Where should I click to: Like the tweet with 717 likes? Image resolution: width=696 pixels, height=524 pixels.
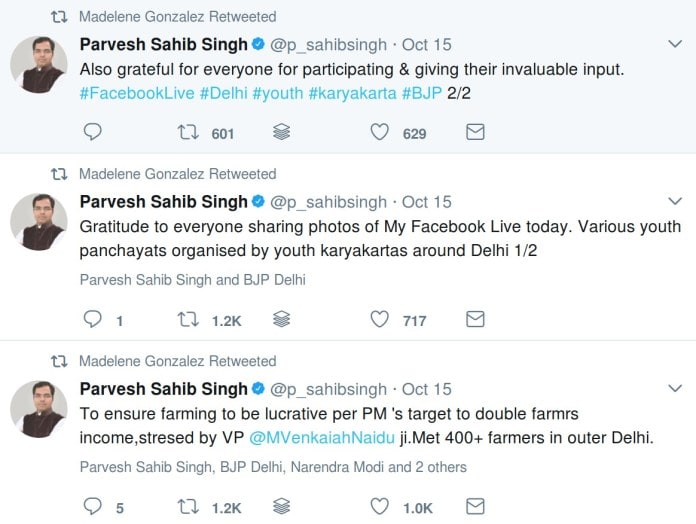(379, 320)
